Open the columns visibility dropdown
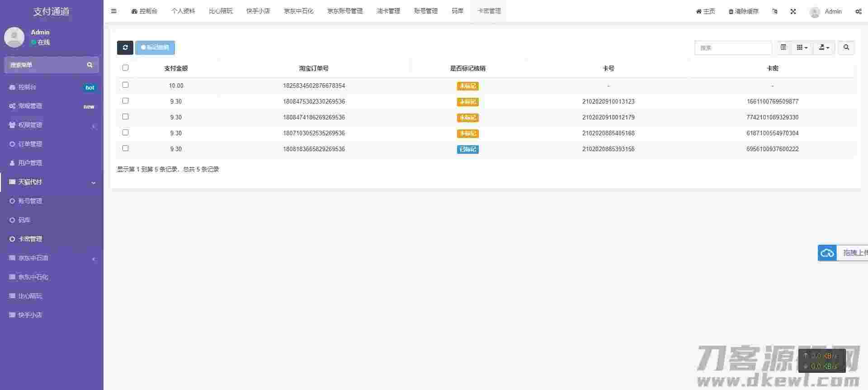This screenshot has width=868, height=390. 802,48
